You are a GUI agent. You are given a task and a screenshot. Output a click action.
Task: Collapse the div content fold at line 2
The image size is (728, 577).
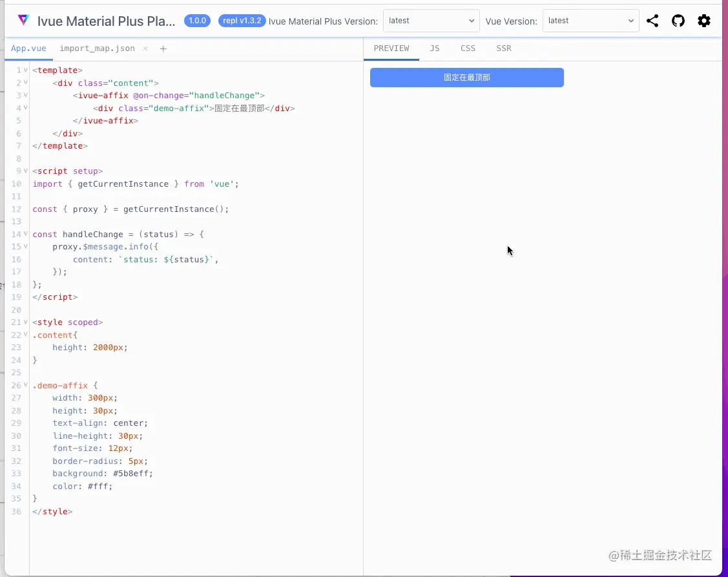[x=26, y=83]
